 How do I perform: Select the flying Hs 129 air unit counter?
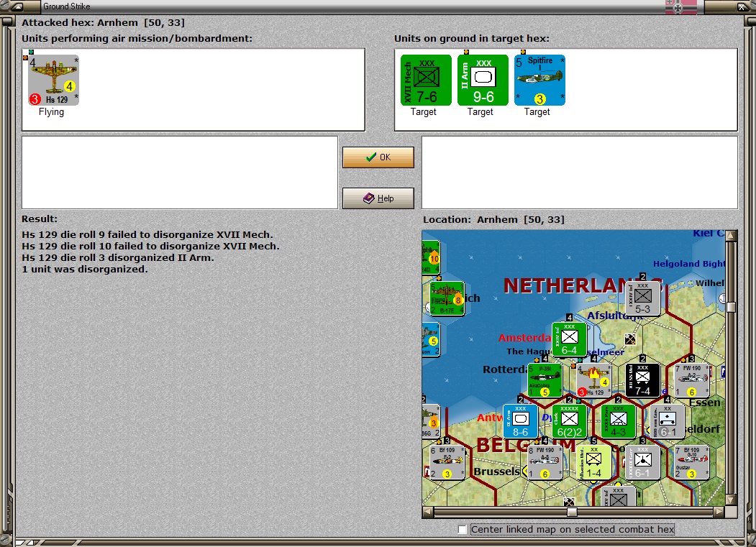(53, 80)
